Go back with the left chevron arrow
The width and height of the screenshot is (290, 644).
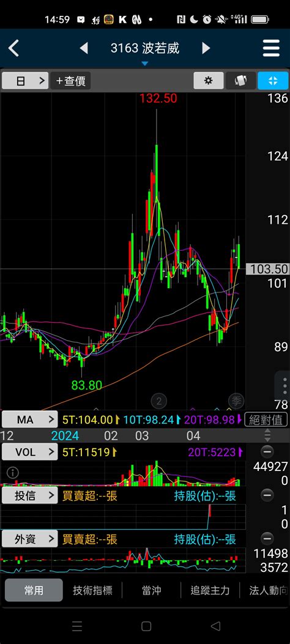click(13, 48)
